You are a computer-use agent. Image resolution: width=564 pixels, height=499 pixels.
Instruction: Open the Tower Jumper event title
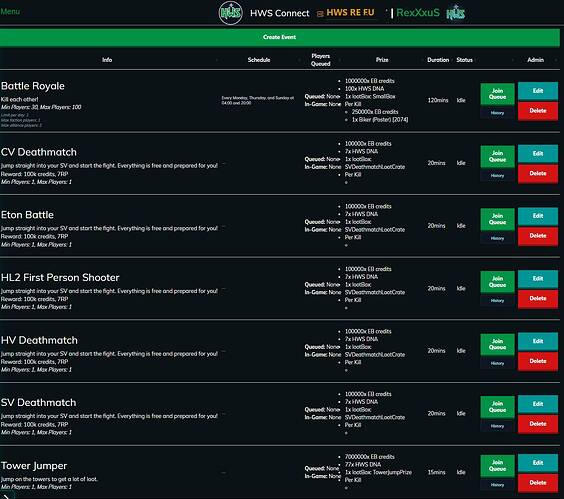click(x=34, y=466)
